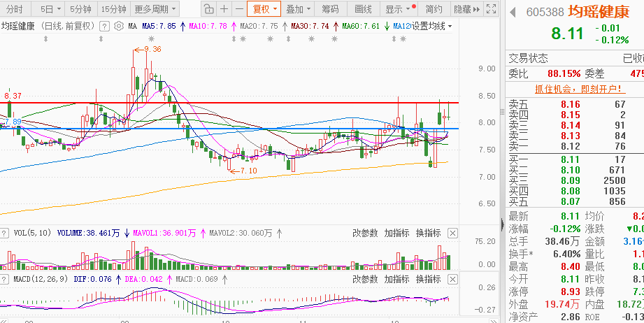Click the MA20:7.75 legend label
This screenshot has width=644, height=323.
point(259,27)
